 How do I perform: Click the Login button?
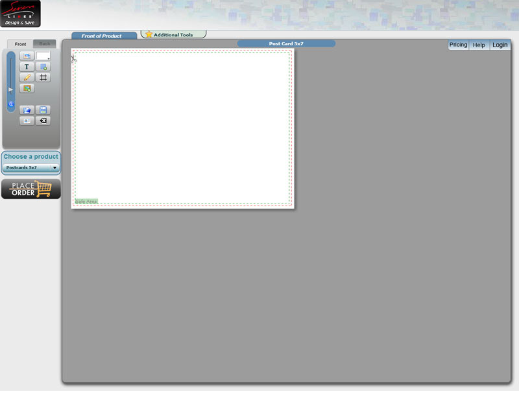coord(500,45)
